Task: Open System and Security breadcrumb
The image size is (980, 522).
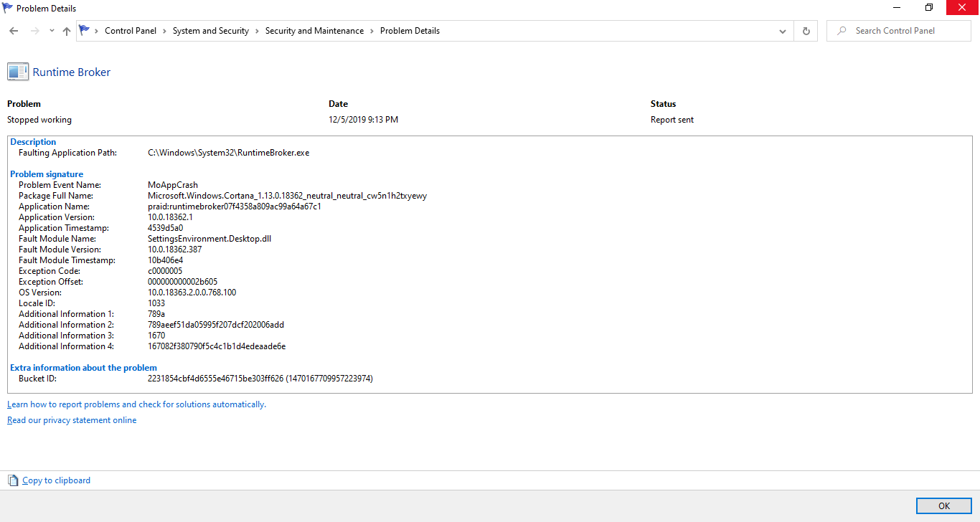Action: [211, 31]
